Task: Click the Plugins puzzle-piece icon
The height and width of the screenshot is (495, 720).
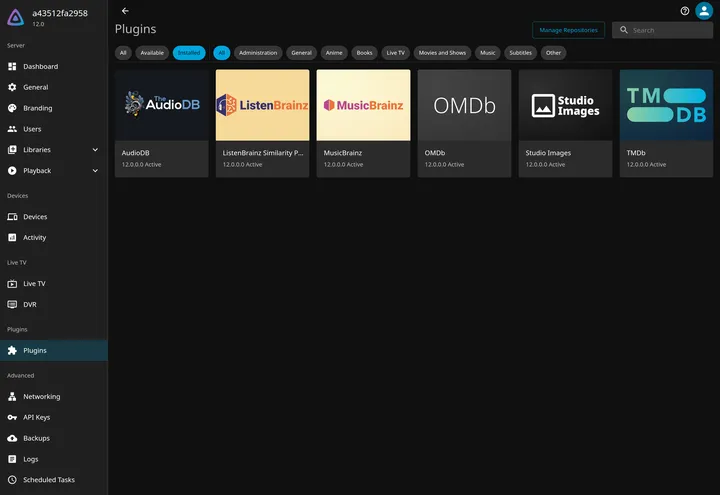Action: [x=12, y=350]
